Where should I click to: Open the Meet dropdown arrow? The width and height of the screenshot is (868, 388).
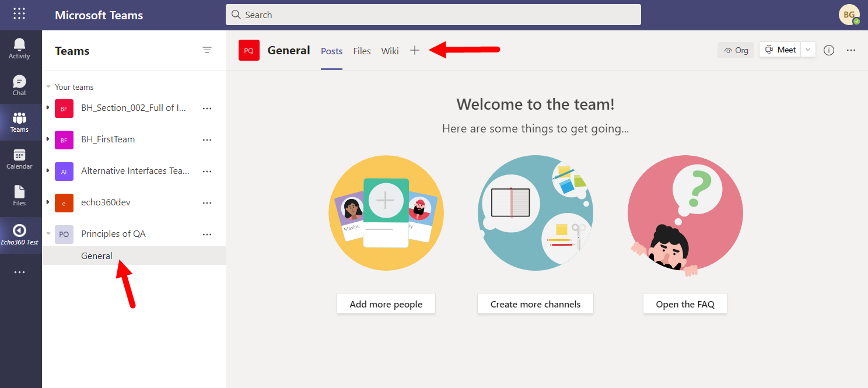808,50
